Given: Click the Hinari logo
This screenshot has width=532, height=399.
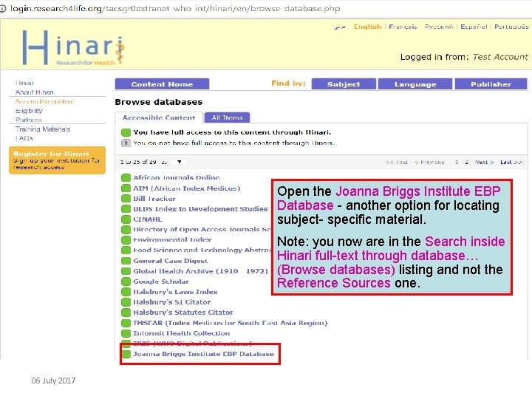Looking at the screenshot, I should click(73, 47).
